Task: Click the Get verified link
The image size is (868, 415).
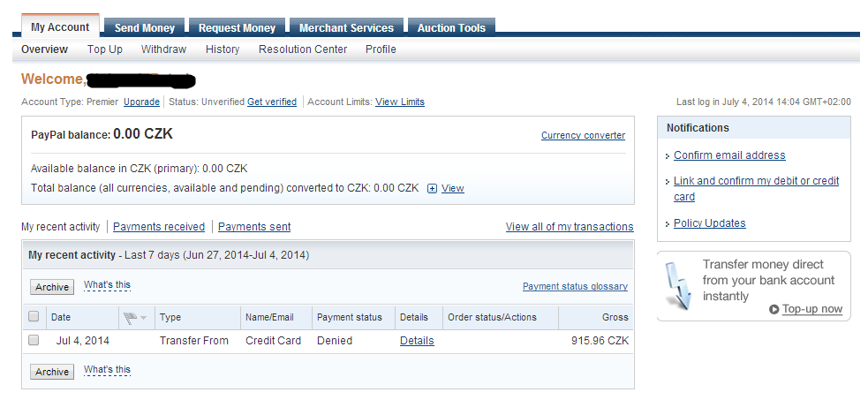Action: [272, 102]
